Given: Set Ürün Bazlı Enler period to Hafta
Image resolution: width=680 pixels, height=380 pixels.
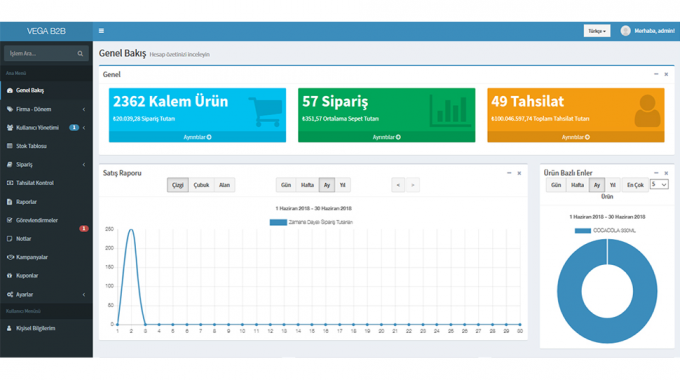Looking at the screenshot, I should tap(577, 185).
